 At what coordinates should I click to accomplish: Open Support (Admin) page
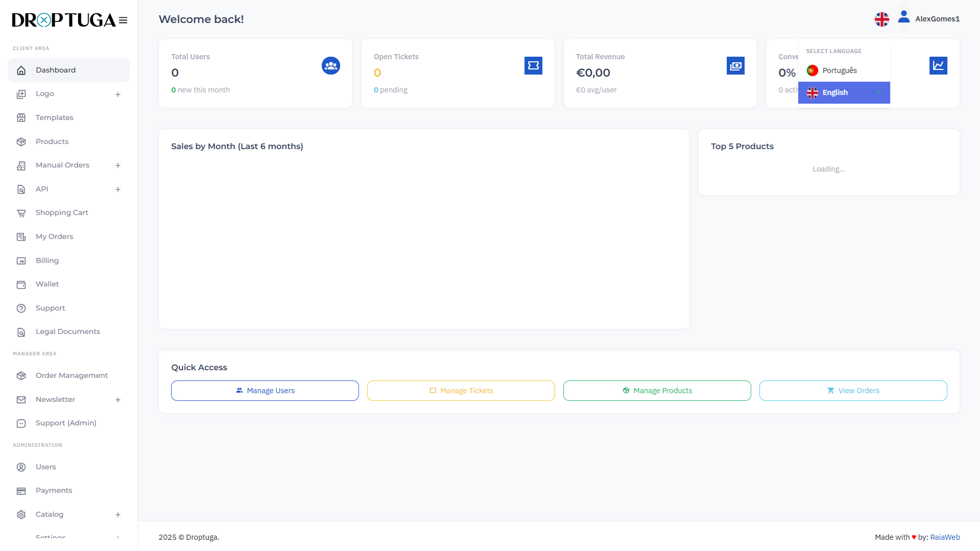pyautogui.click(x=68, y=423)
